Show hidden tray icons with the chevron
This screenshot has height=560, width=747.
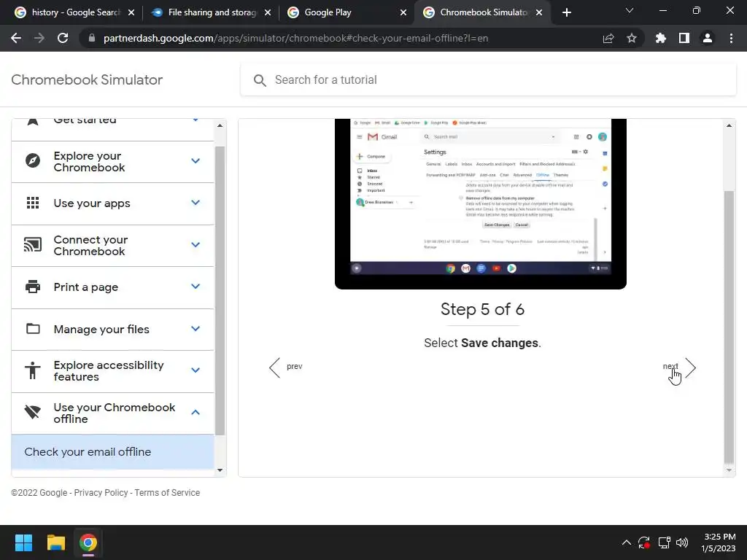[627, 542]
